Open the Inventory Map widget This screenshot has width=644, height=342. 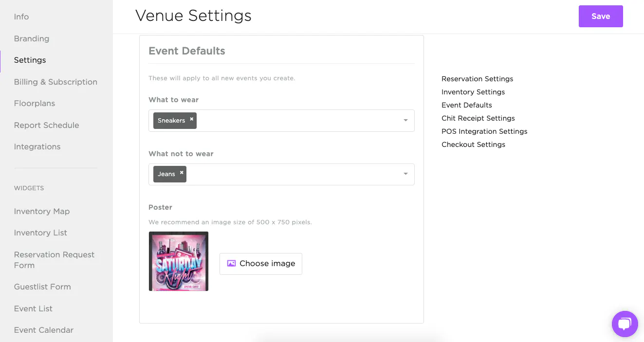pyautogui.click(x=42, y=211)
